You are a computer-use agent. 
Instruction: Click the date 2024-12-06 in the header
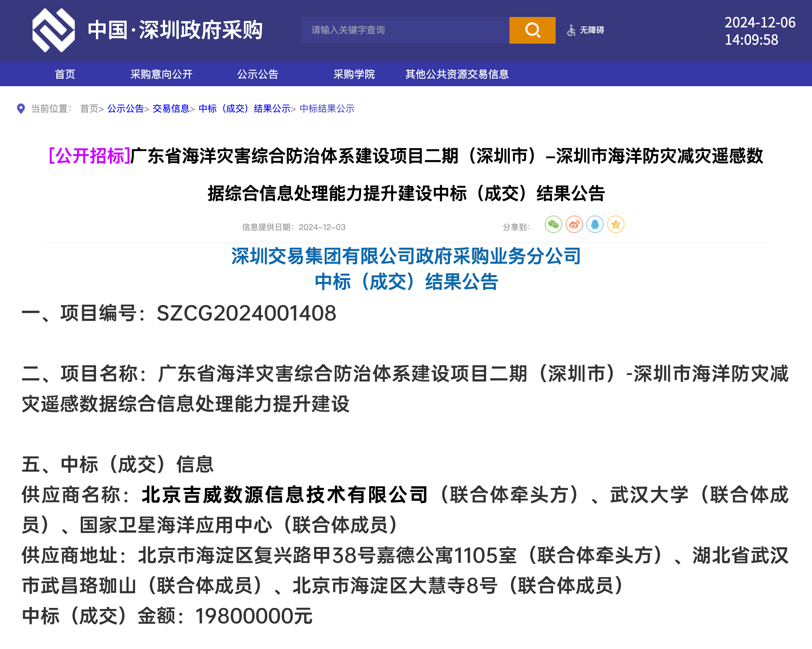coord(760,23)
